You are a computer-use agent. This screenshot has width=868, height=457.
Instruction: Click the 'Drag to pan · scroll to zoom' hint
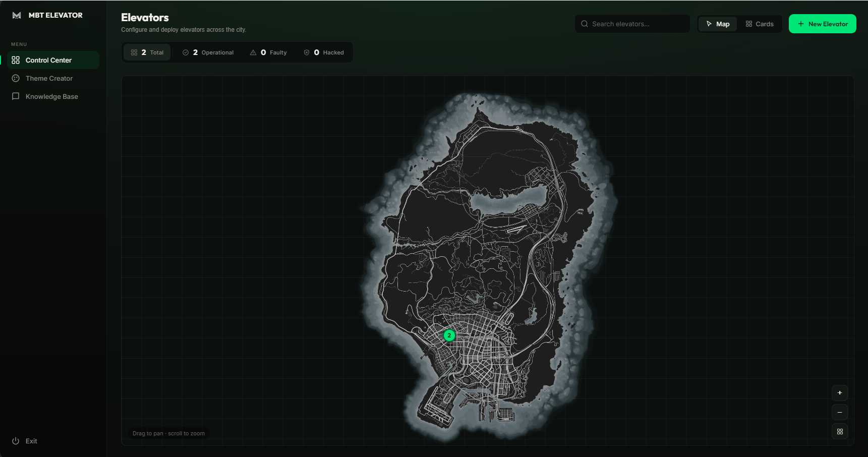tap(168, 433)
